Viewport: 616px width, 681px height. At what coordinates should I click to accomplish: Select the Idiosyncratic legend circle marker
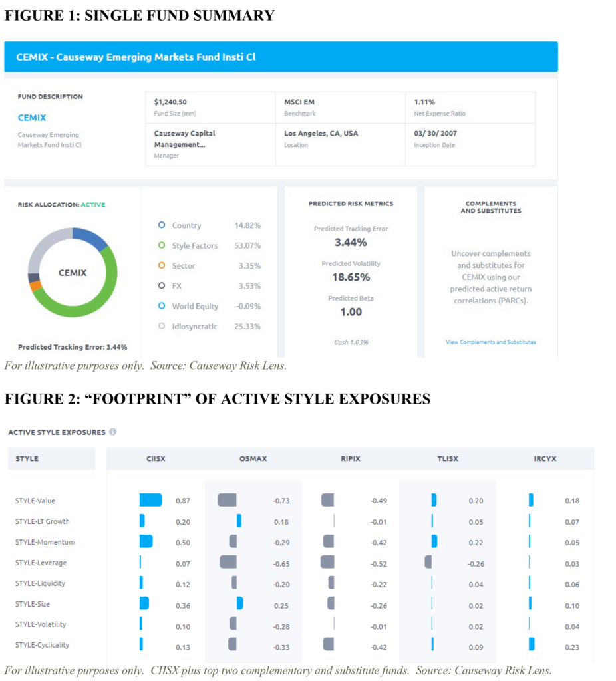[162, 326]
